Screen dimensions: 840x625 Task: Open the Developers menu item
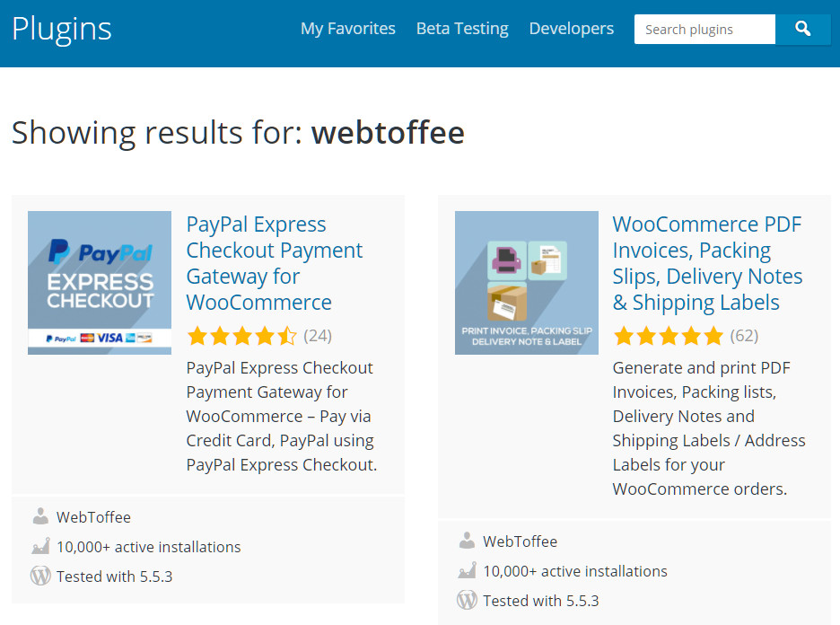coord(572,29)
